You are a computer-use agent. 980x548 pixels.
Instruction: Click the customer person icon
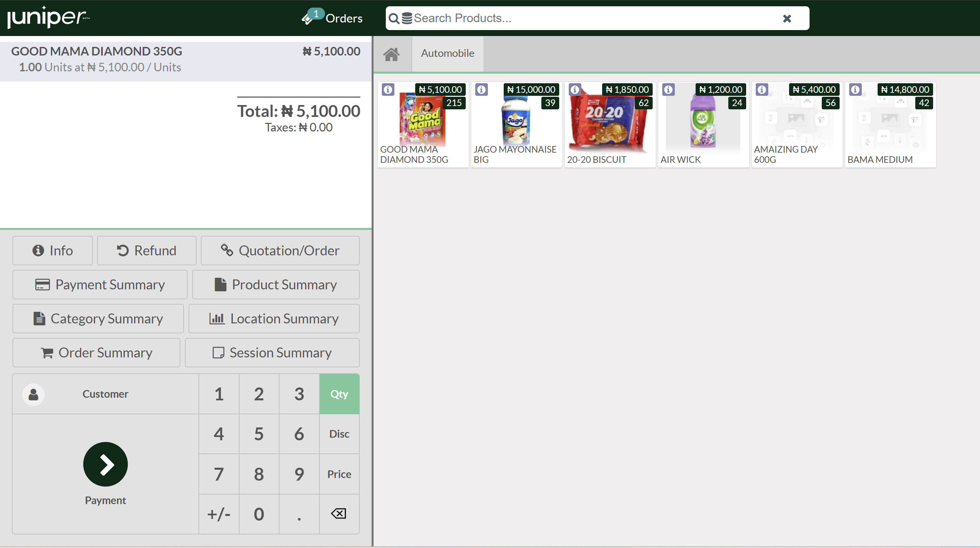coord(33,394)
